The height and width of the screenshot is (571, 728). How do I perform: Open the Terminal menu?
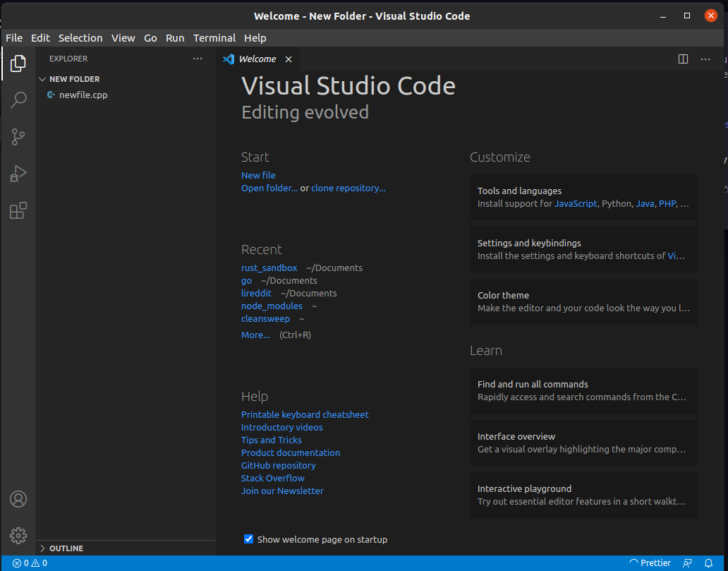[214, 38]
